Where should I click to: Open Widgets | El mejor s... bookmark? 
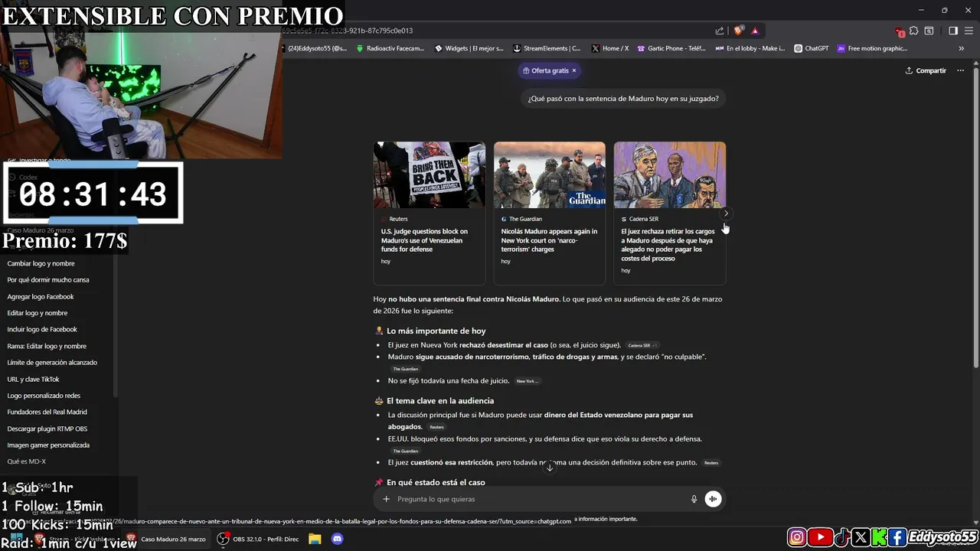469,48
